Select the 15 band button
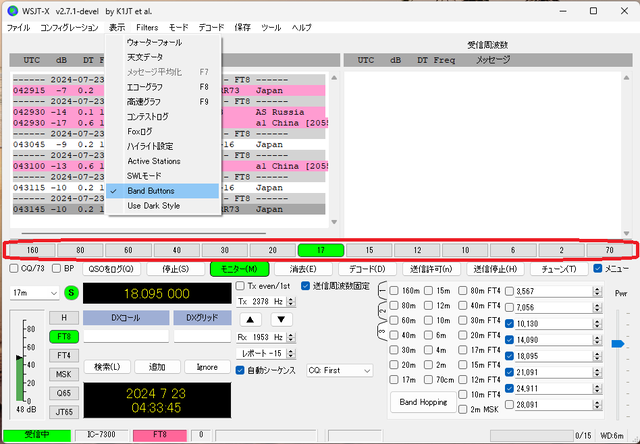 tap(369, 250)
